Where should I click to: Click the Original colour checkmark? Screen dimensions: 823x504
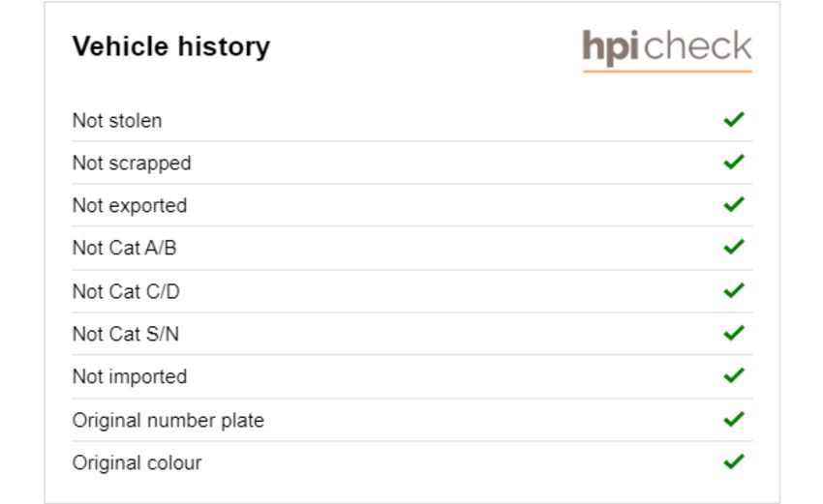coord(734,461)
